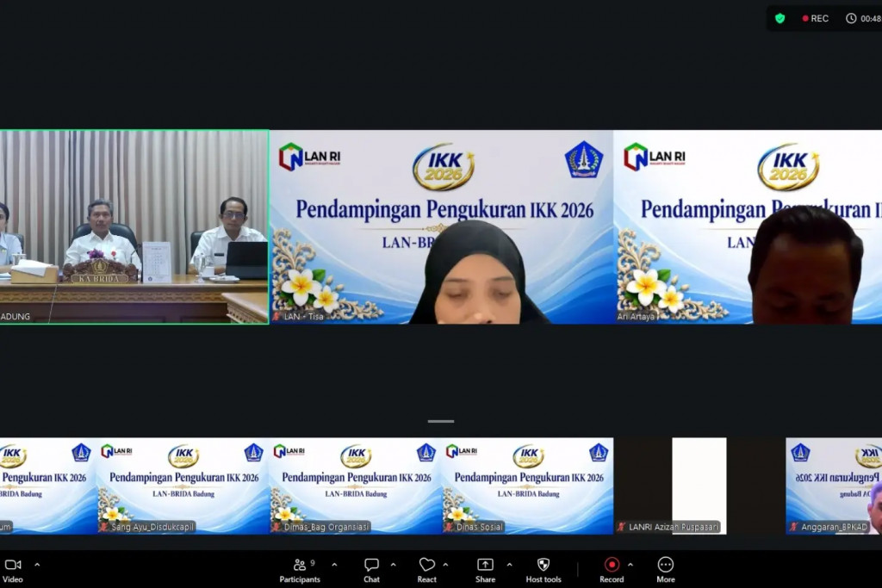This screenshot has height=588, width=882.
Task: Expand the Participants options chevron
Action: click(x=334, y=565)
